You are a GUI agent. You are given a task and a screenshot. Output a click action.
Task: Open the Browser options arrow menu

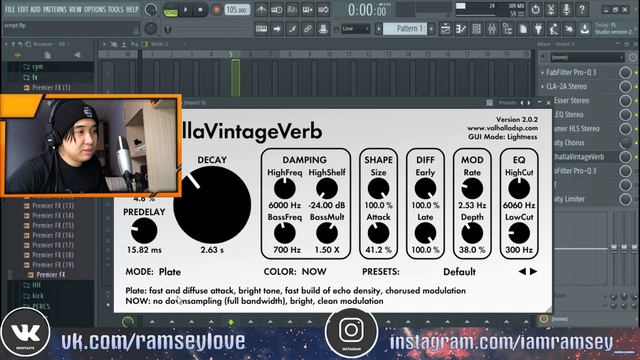click(x=6, y=44)
